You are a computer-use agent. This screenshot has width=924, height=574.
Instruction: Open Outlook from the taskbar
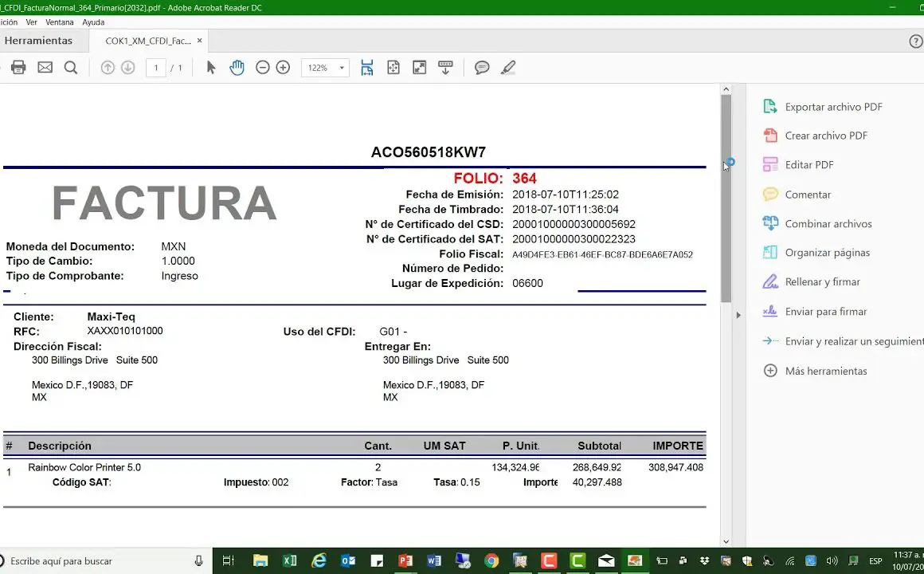pyautogui.click(x=347, y=561)
